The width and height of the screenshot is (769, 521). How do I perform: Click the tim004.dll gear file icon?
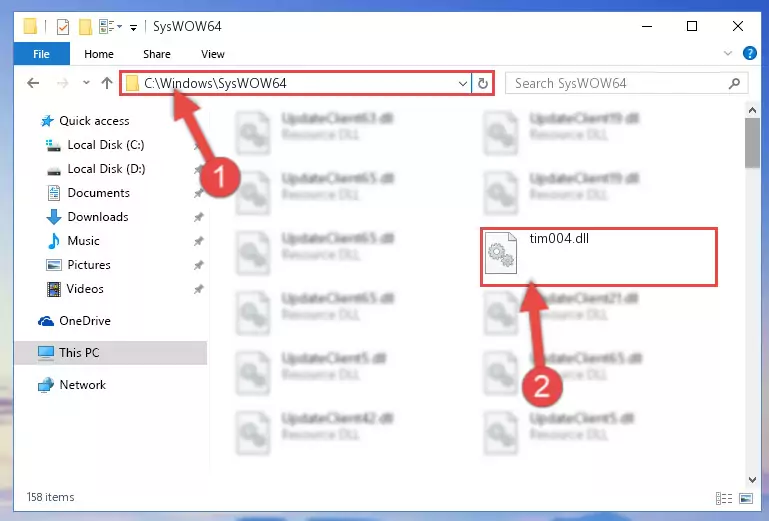500,253
